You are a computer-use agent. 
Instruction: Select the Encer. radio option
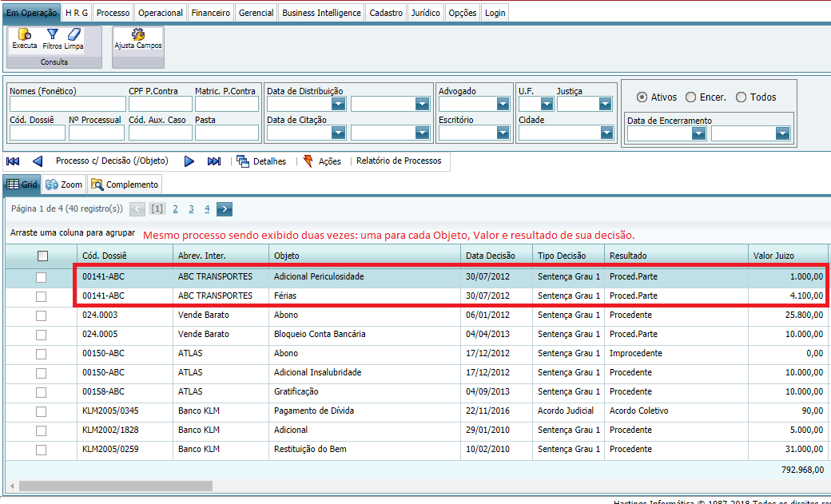coord(690,97)
